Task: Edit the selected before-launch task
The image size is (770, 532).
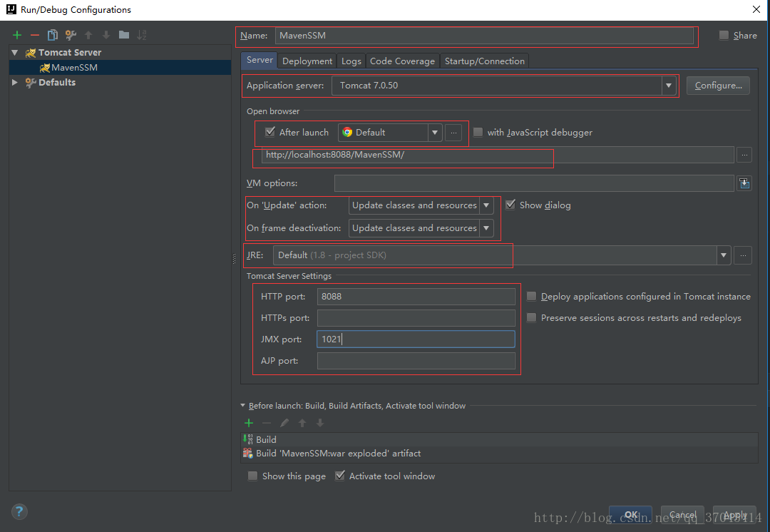Action: pyautogui.click(x=284, y=423)
